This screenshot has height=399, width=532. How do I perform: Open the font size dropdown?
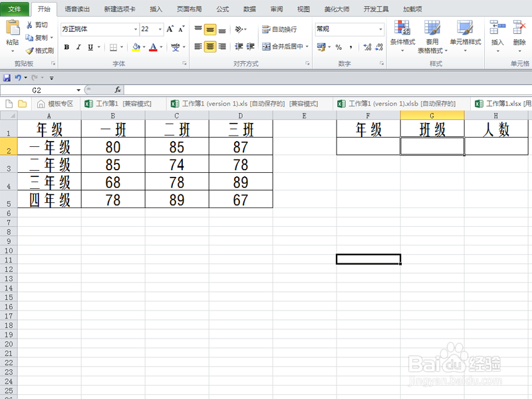[x=160, y=29]
